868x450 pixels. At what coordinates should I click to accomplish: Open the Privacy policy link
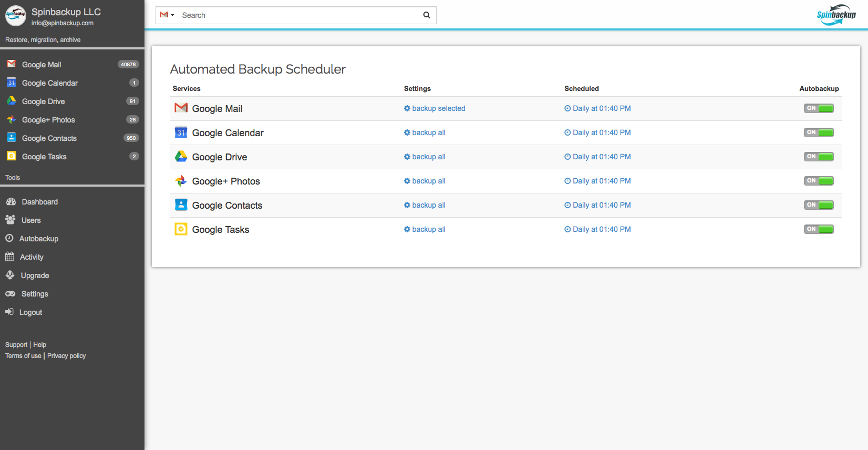67,356
